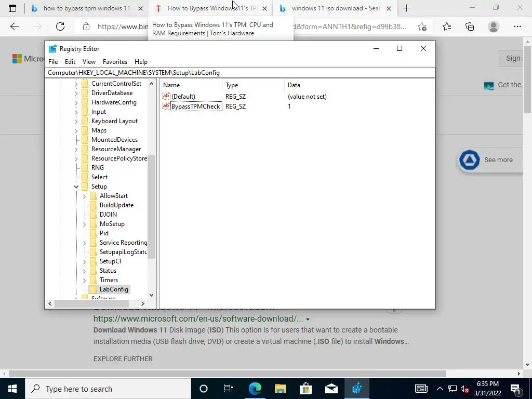Image resolution: width=532 pixels, height=399 pixels.
Task: Switch to 'windows 11 iso download' tab
Action: [336, 8]
